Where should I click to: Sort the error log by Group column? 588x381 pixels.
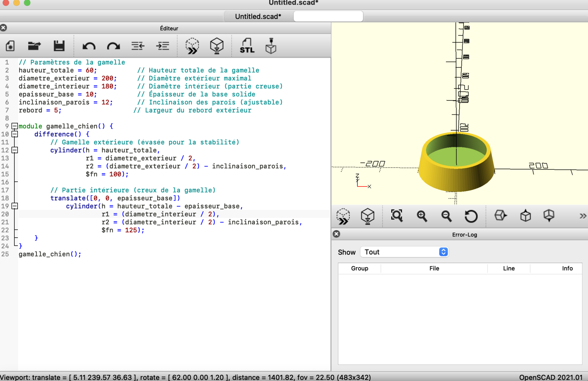coord(359,268)
